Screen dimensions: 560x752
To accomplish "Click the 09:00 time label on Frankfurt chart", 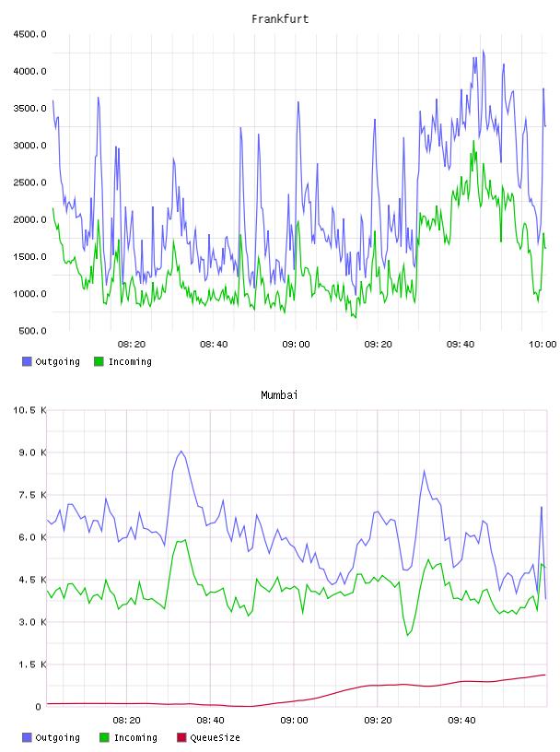I will 296,345.
